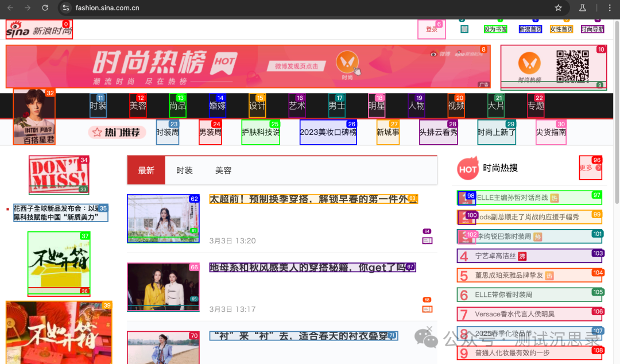The height and width of the screenshot is (364, 620).
Task: Open comments icon for the 13:17 article
Action: click(x=428, y=309)
